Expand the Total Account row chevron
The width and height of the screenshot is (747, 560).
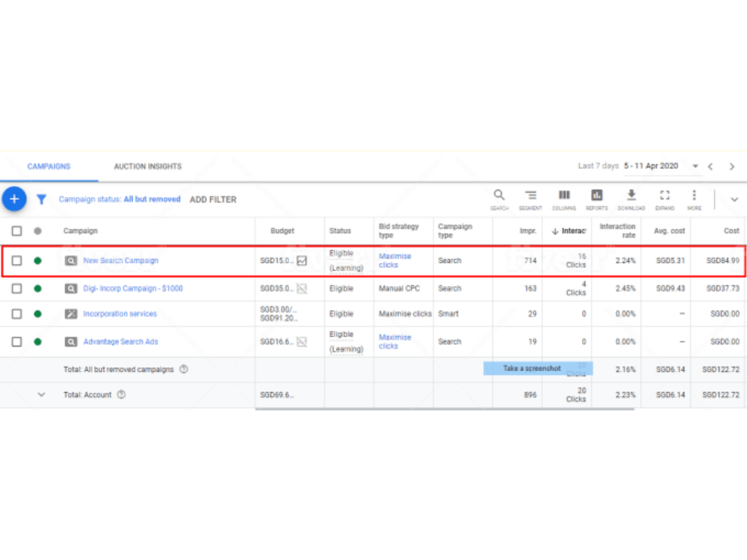(41, 394)
